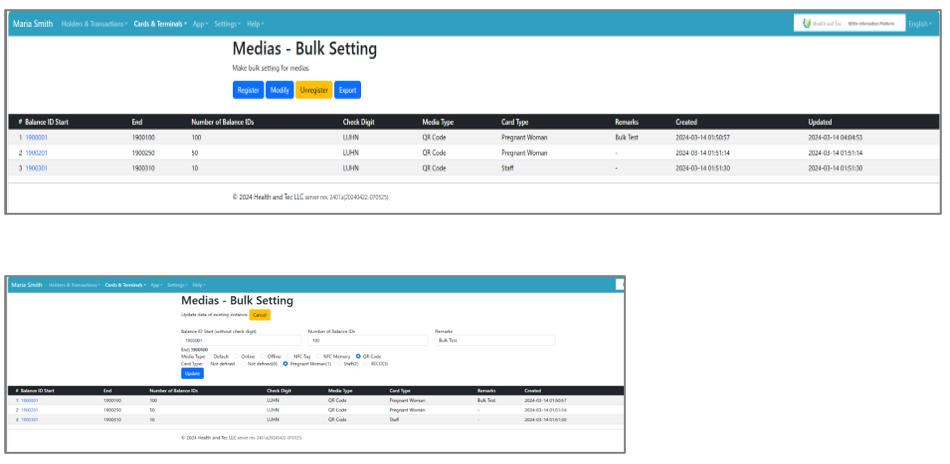The width and height of the screenshot is (950, 464).
Task: Choose the NFC Tag media type option
Action: [287, 356]
